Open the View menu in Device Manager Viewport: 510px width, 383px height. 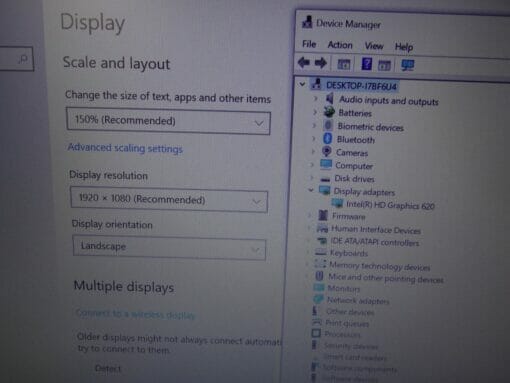coord(374,46)
